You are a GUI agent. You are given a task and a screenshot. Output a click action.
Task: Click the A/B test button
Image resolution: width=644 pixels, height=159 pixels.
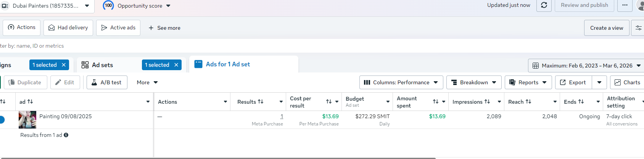107,82
